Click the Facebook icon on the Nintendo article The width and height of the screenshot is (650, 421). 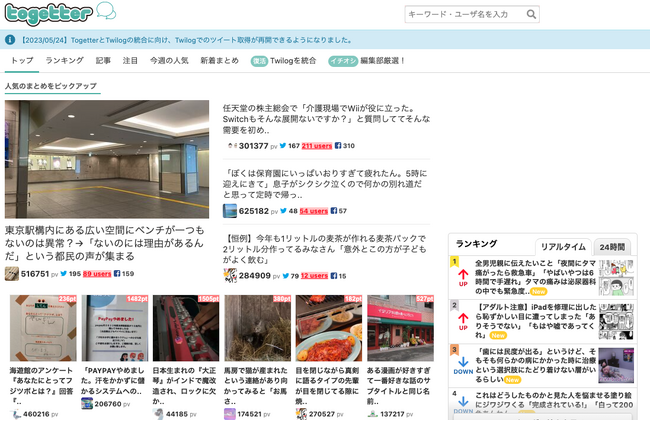point(336,146)
